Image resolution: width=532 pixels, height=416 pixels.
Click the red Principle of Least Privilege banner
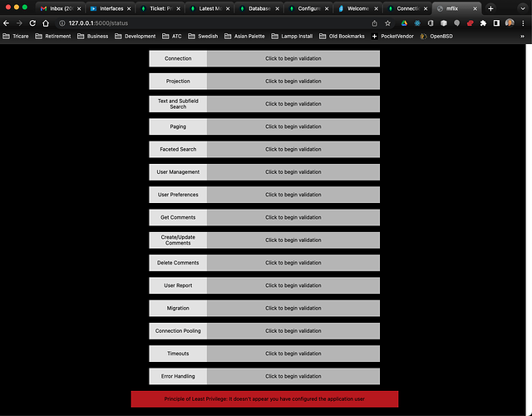point(264,399)
